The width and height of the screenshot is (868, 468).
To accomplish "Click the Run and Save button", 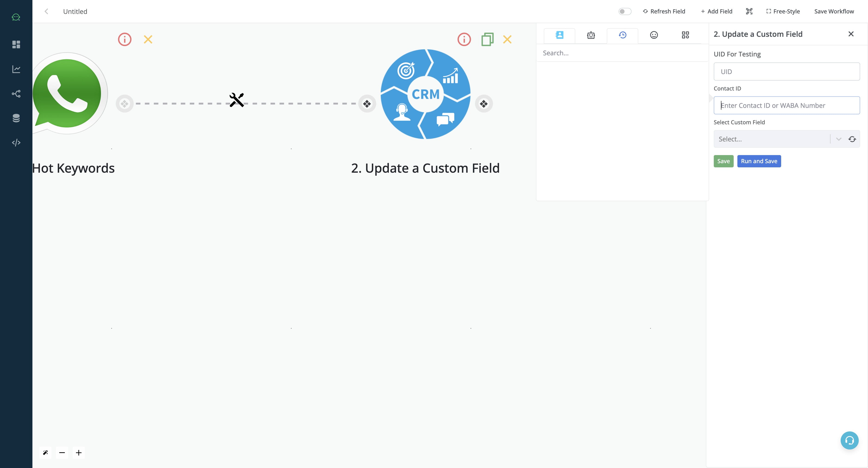I will click(x=759, y=161).
